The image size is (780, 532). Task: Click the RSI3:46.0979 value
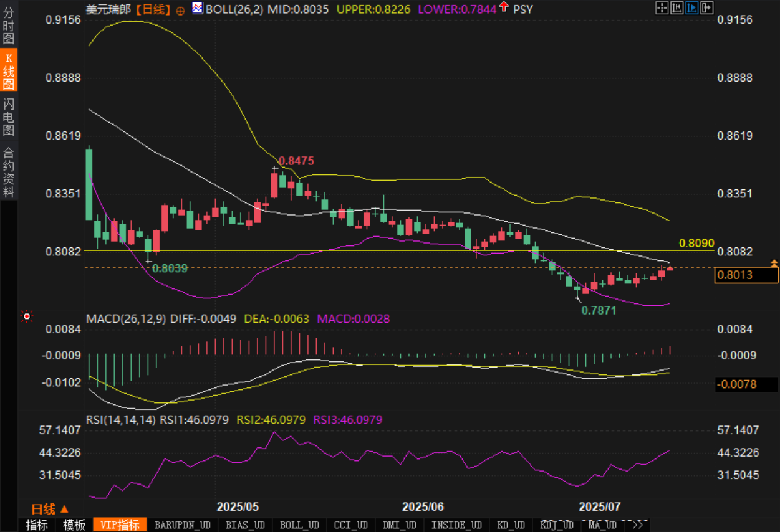[x=348, y=420]
